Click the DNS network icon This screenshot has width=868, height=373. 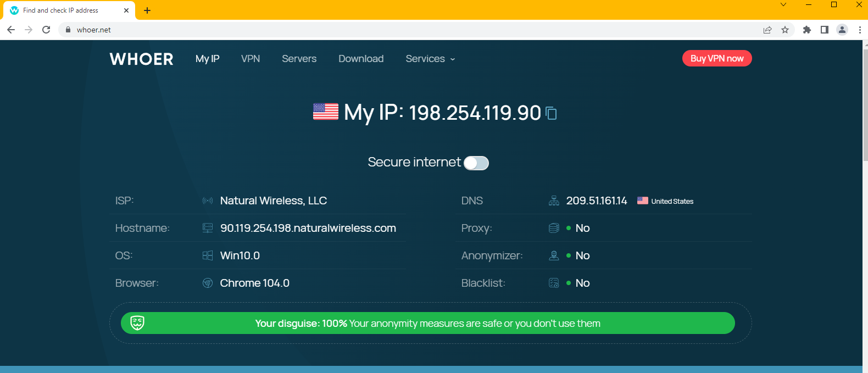pos(554,201)
